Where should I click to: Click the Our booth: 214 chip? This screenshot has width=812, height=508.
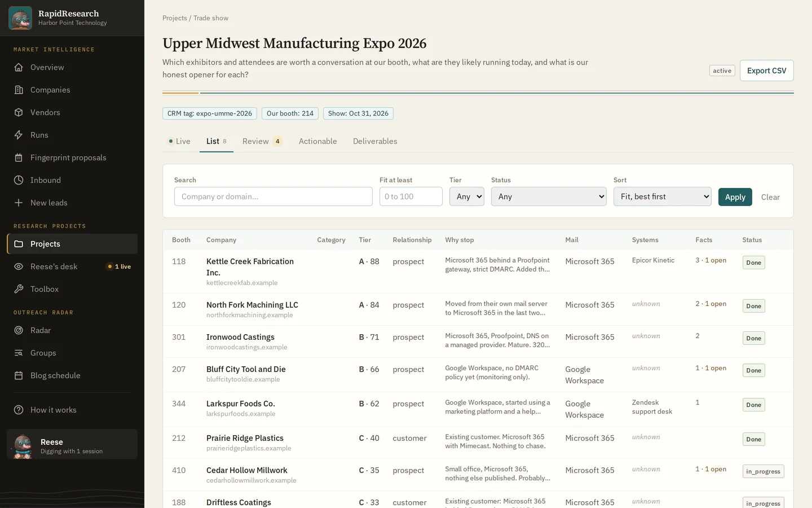(290, 113)
